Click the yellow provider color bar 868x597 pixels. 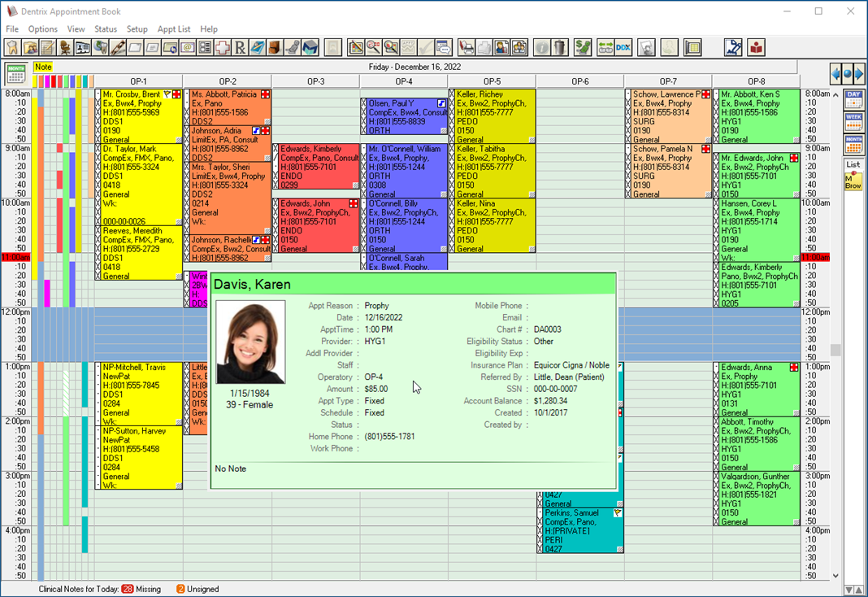(35, 81)
